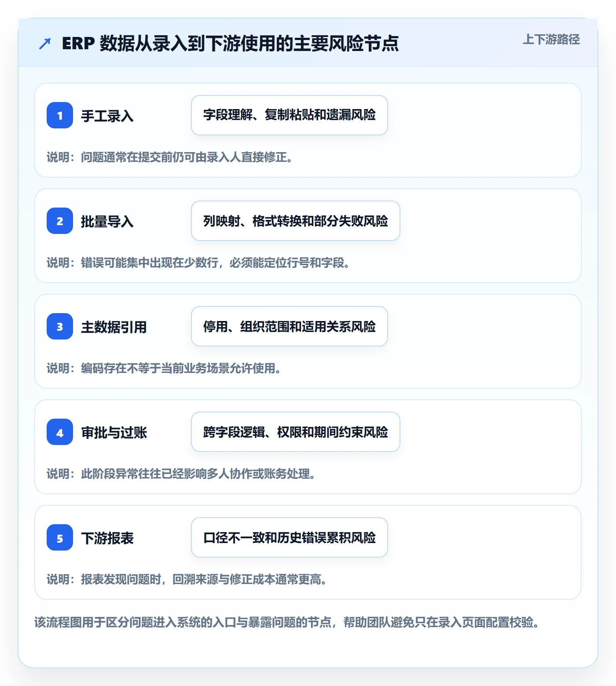
Task: Select the 审批与过账 step title
Action: 114,433
